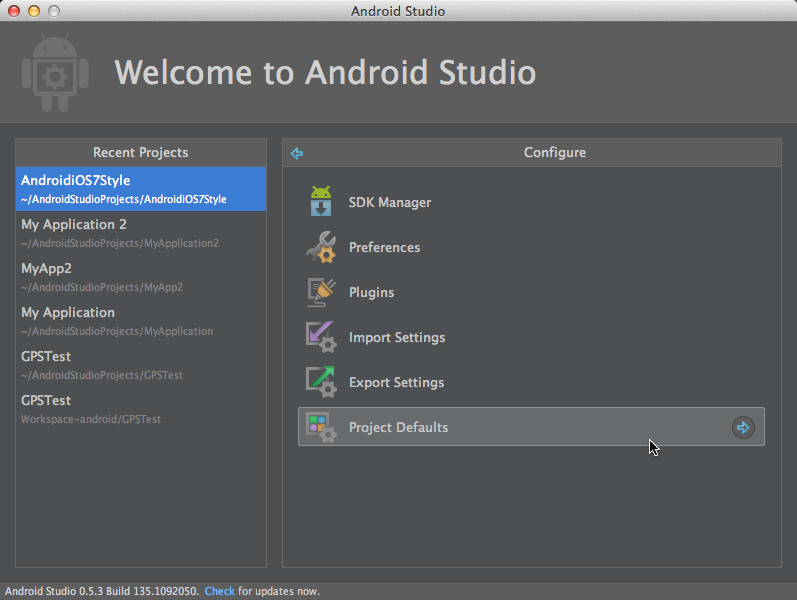Screen dimensions: 797x600
Task: Choose Export Settings from the Configure list
Action: pos(396,382)
